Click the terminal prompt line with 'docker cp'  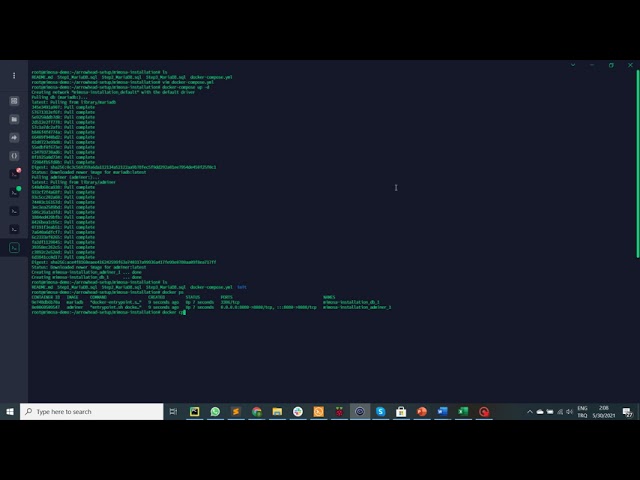click(x=109, y=312)
